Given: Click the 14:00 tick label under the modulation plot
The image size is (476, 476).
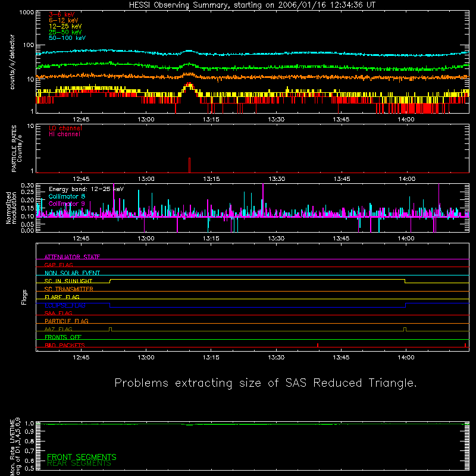Looking at the screenshot, I should coord(406,239).
